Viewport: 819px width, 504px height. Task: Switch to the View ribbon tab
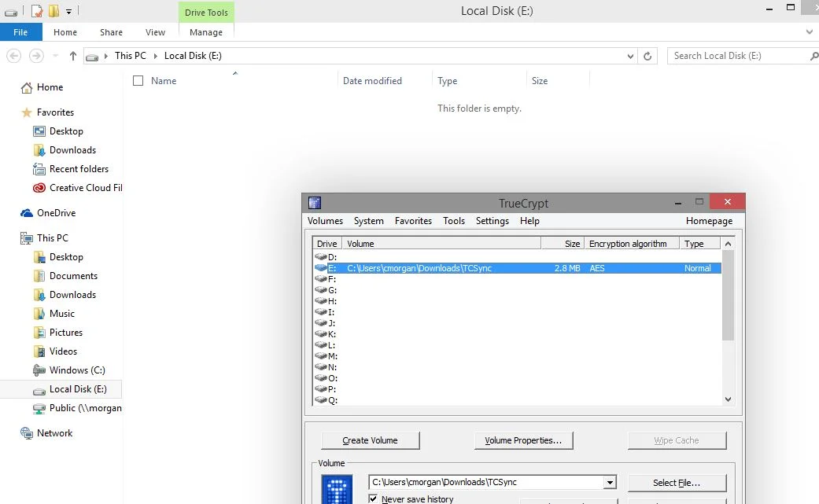[155, 32]
